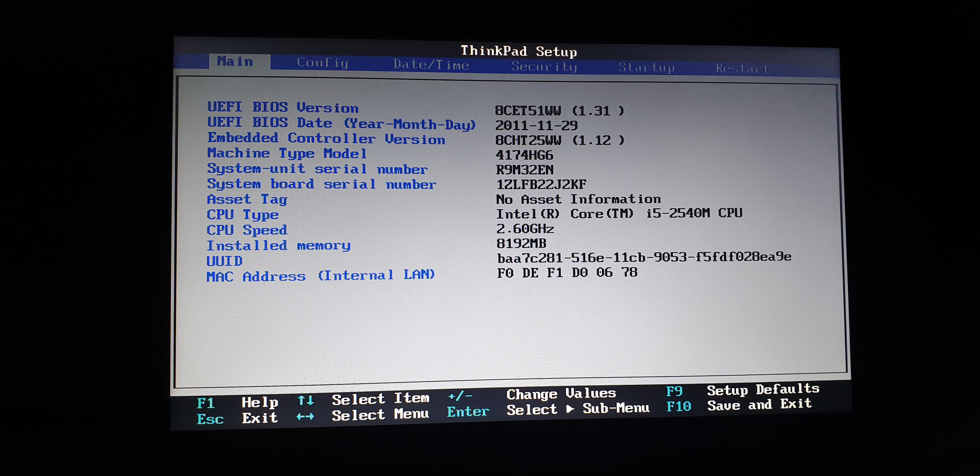Click the Select Sub-Menu legend

pyautogui.click(x=578, y=409)
